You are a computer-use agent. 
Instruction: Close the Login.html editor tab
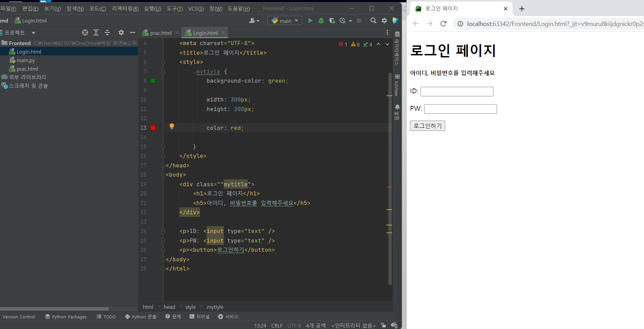(x=223, y=32)
